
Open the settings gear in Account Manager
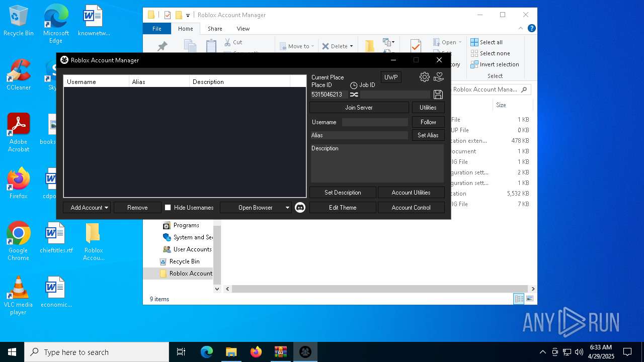(425, 77)
